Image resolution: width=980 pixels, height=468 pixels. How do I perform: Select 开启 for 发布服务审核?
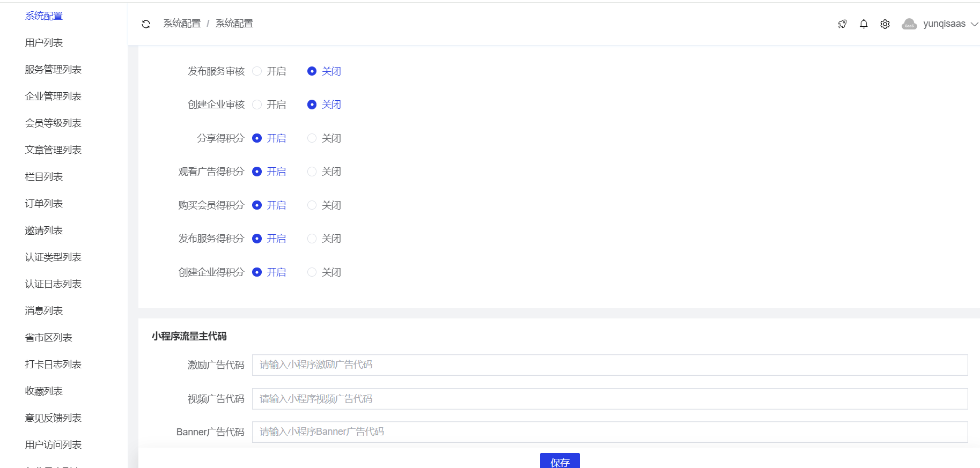[x=257, y=71]
